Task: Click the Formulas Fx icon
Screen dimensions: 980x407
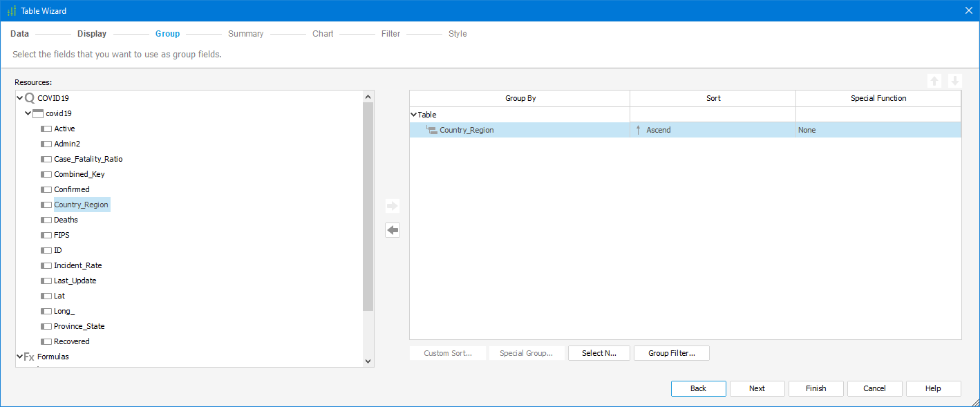Action: [29, 357]
